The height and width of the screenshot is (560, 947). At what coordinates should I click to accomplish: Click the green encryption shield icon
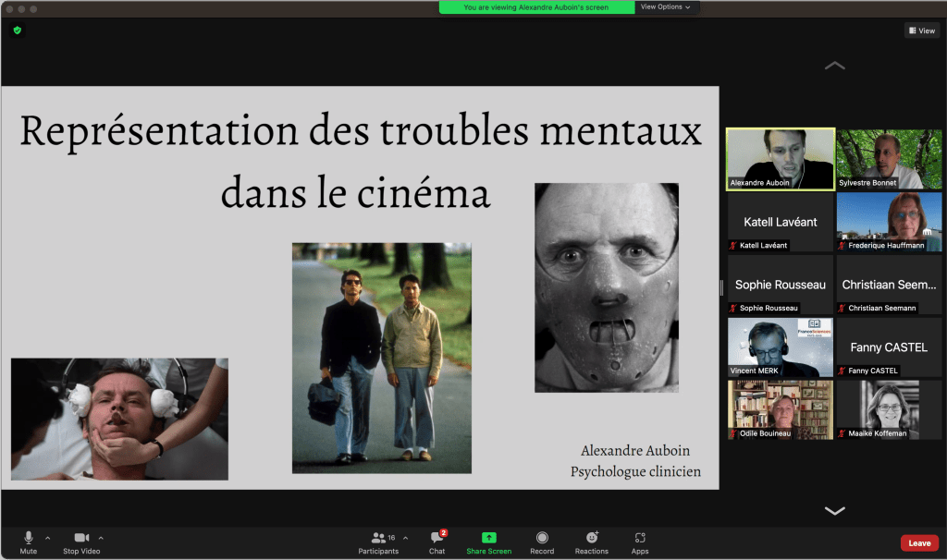point(17,30)
